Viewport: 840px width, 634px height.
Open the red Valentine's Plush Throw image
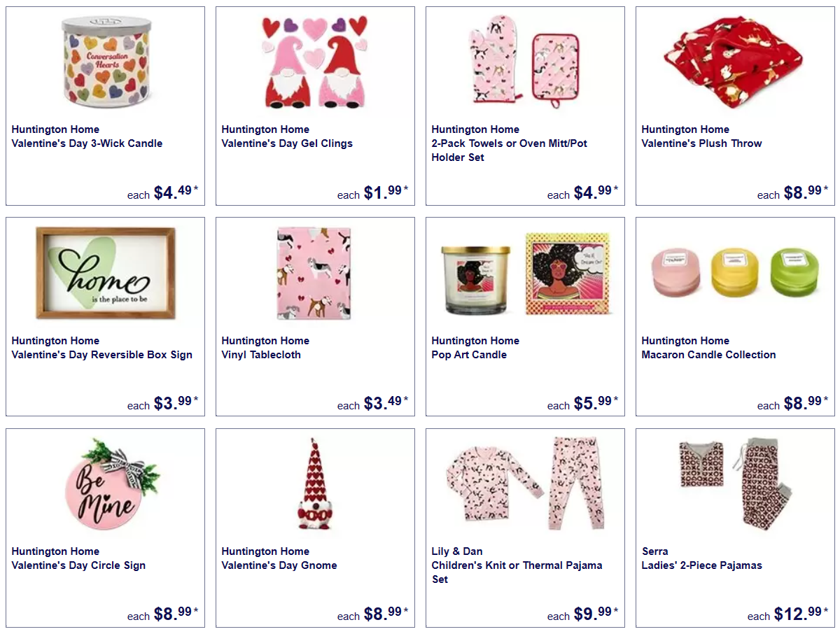(x=735, y=62)
